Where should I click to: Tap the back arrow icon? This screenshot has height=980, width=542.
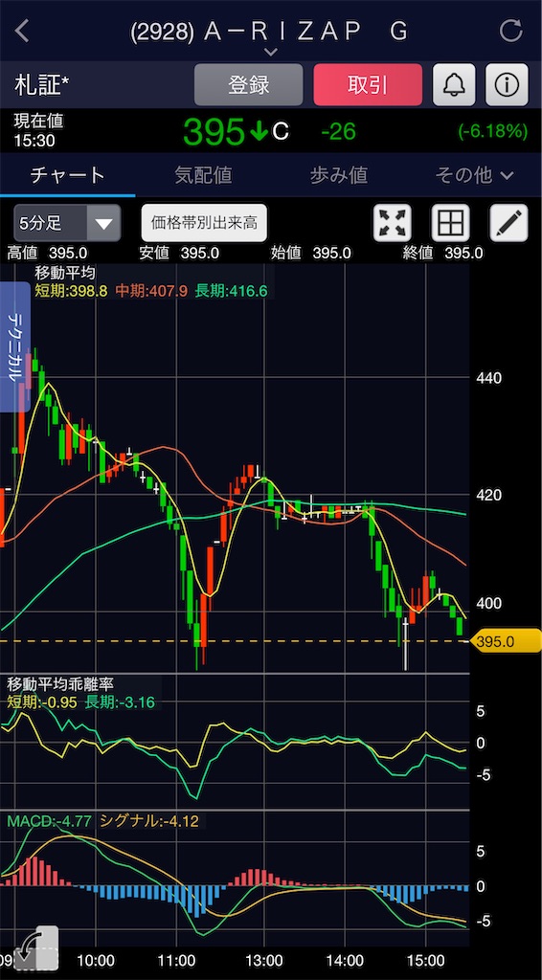pos(23,31)
